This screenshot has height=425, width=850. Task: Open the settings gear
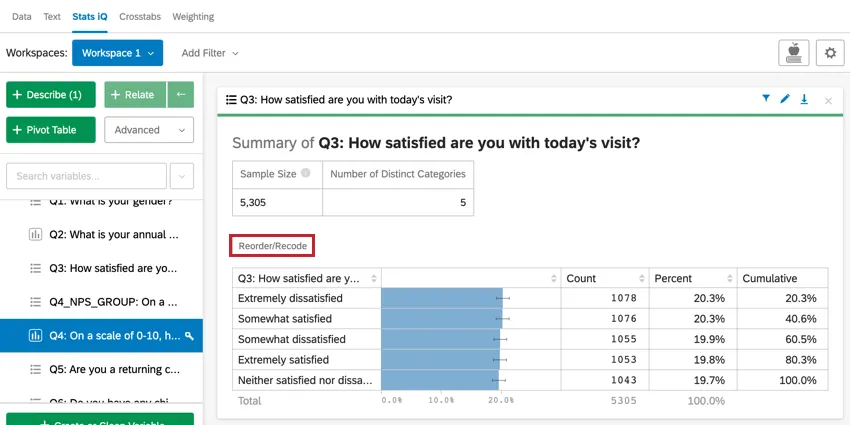tap(830, 53)
